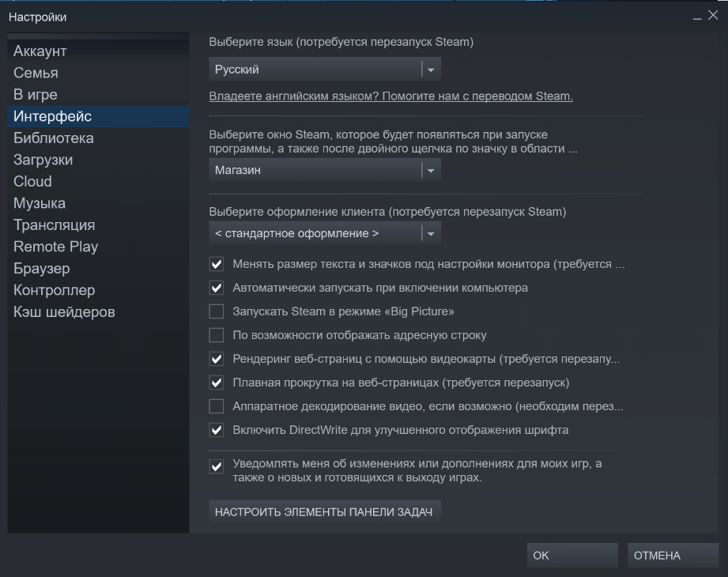Viewport: 728px width, 577px height.
Task: Open the language dropdown showing Русский
Action: point(325,70)
